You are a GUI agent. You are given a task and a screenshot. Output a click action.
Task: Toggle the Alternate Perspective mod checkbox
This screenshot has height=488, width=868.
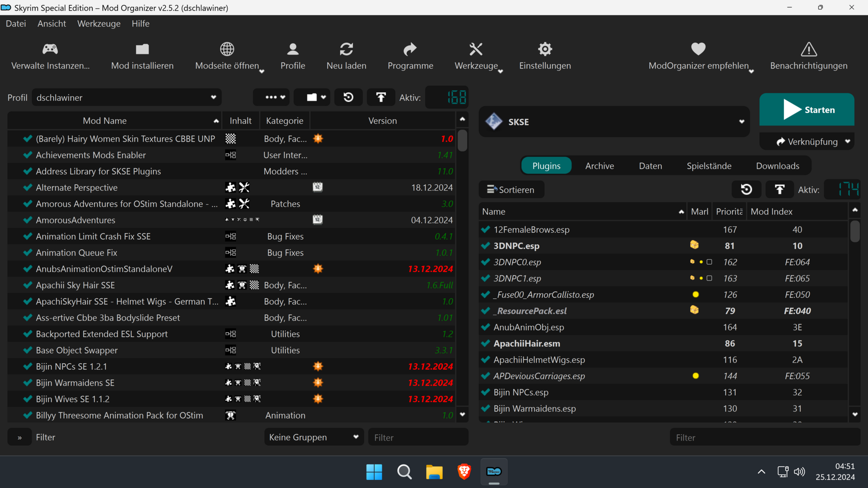coord(28,188)
